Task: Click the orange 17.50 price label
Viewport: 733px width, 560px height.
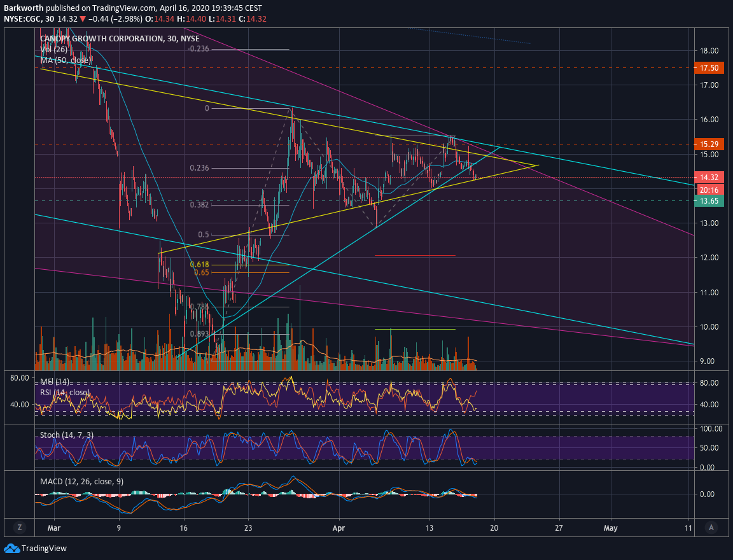Action: click(x=709, y=68)
